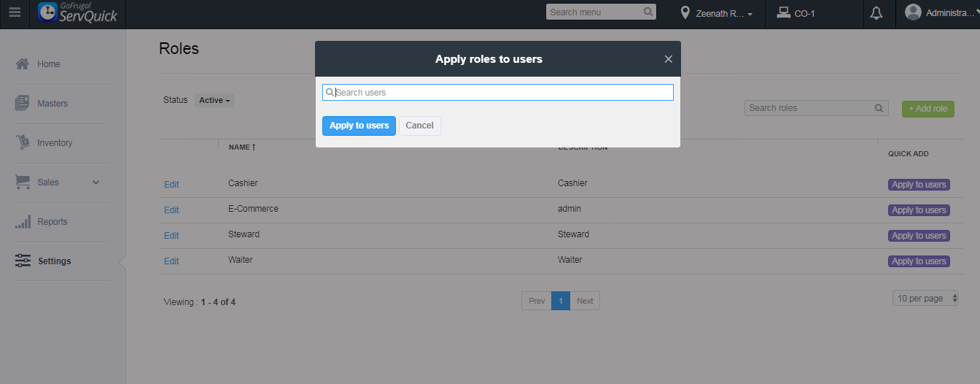Open Inventory from the sidebar

pyautogui.click(x=55, y=143)
